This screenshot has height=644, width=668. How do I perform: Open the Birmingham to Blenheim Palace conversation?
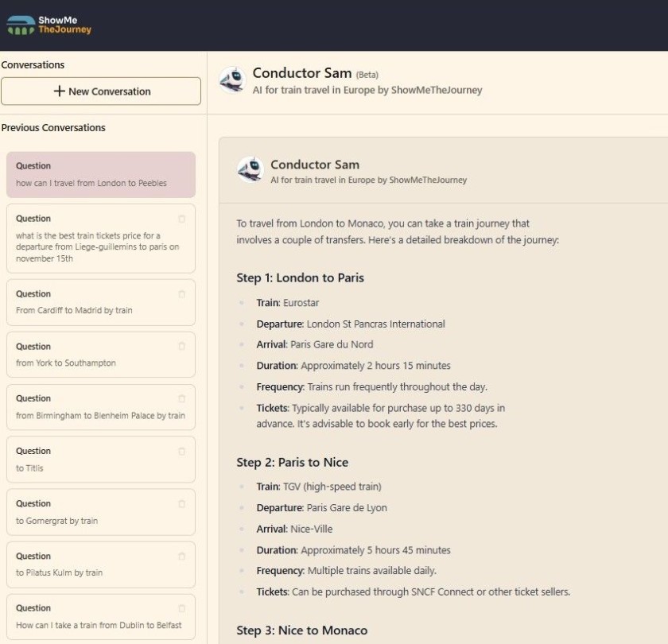pyautogui.click(x=101, y=407)
